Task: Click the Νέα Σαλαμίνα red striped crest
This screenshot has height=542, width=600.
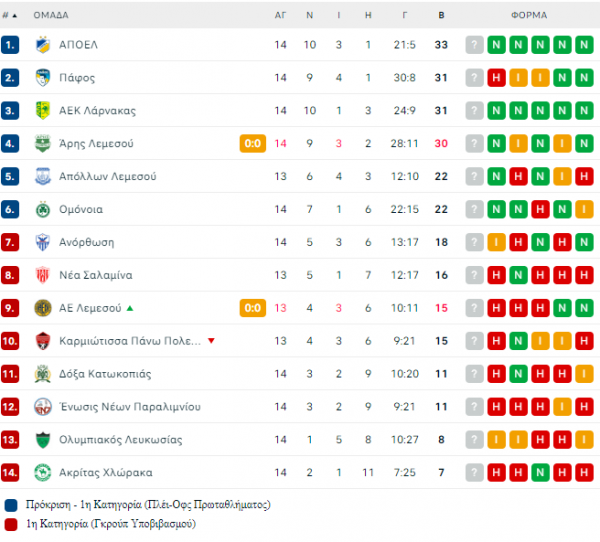Action: coord(42,275)
